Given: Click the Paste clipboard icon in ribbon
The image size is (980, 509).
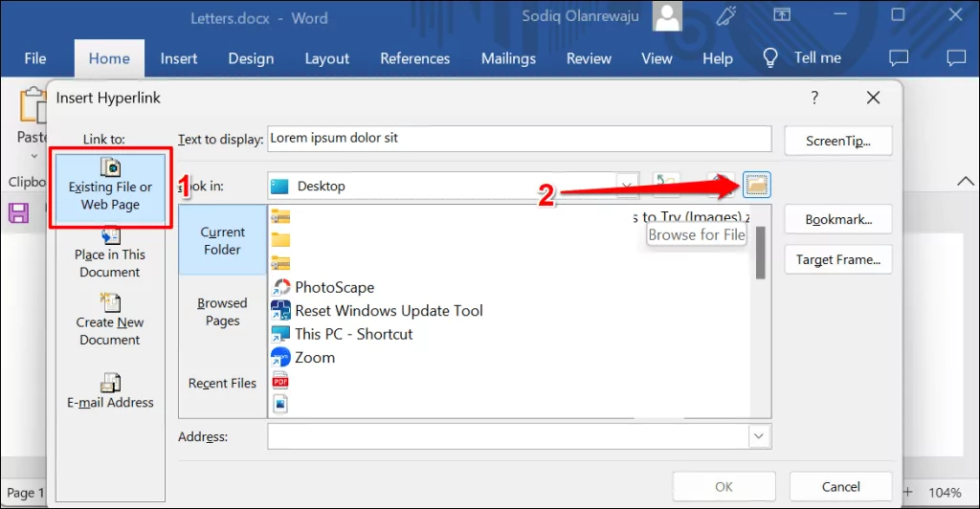Looking at the screenshot, I should point(33,105).
